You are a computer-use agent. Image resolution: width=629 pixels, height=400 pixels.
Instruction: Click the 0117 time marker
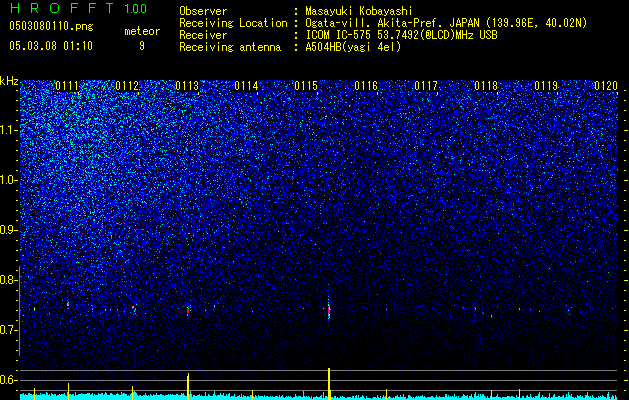[x=426, y=86]
